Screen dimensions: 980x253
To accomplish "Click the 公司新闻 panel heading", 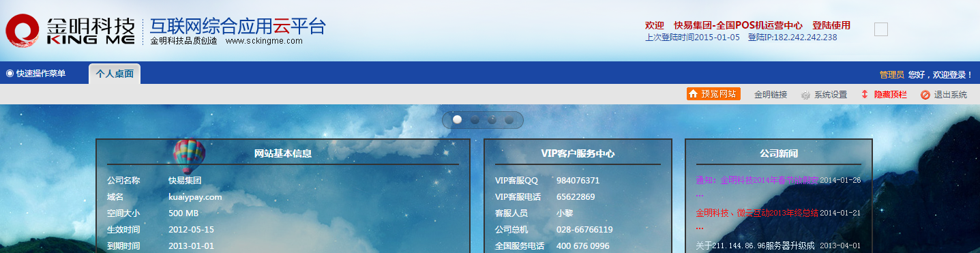I will (779, 153).
